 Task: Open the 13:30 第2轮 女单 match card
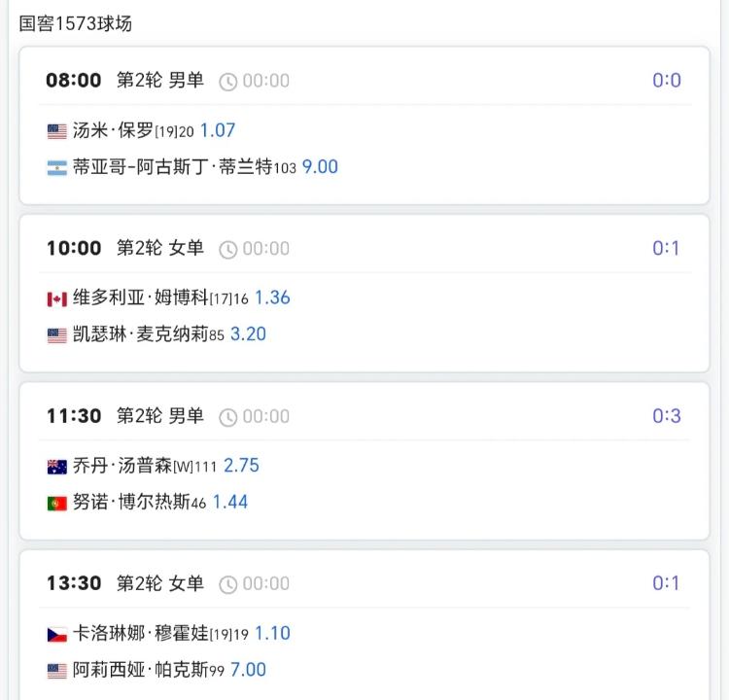click(x=364, y=624)
